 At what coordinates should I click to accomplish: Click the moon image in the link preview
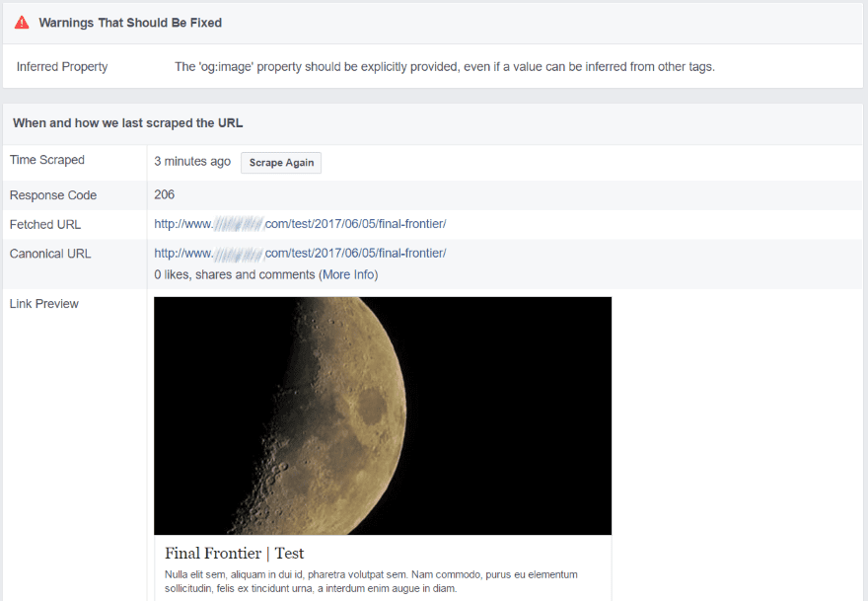click(383, 414)
